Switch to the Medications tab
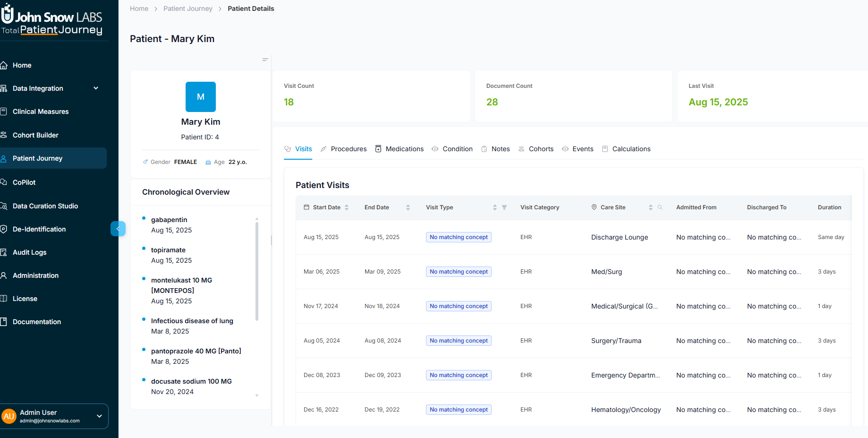The width and height of the screenshot is (868, 438). (x=404, y=149)
